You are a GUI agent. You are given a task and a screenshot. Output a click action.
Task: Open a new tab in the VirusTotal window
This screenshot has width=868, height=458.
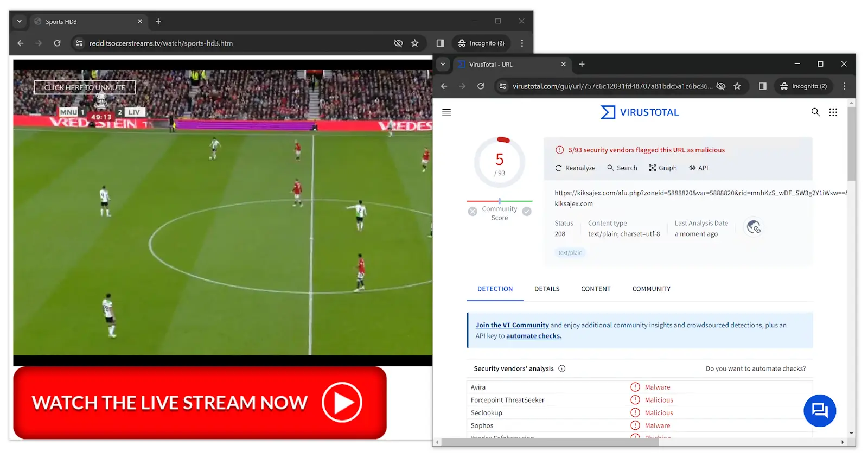(x=582, y=64)
